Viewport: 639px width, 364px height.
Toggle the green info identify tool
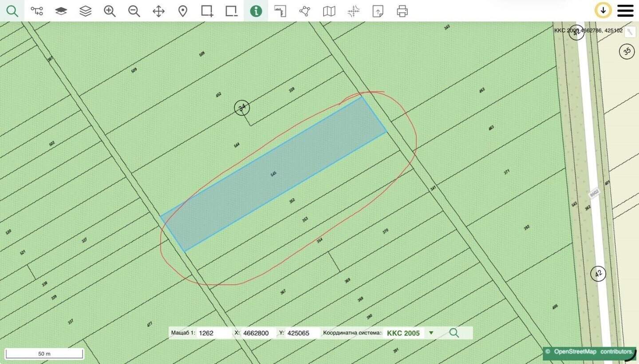point(256,11)
